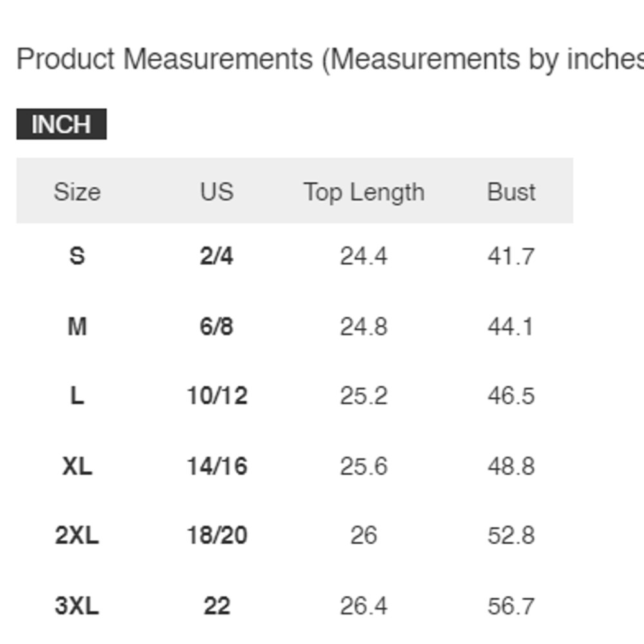The image size is (644, 644).
Task: Select the M size row label
Action: pos(77,327)
